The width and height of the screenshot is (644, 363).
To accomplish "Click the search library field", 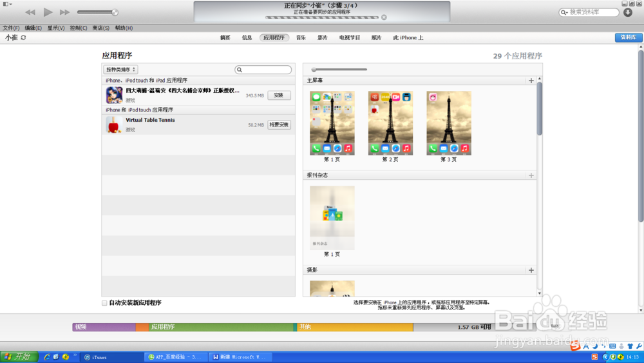I will tap(589, 12).
